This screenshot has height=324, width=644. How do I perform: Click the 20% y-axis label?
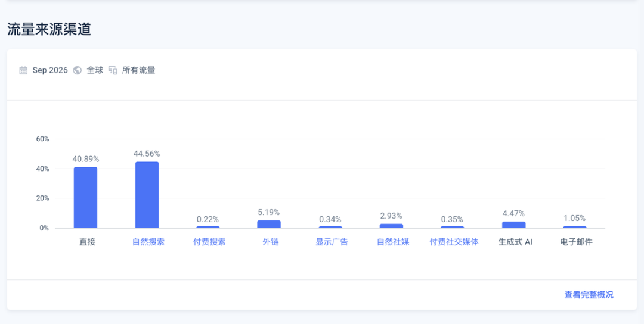[43, 198]
